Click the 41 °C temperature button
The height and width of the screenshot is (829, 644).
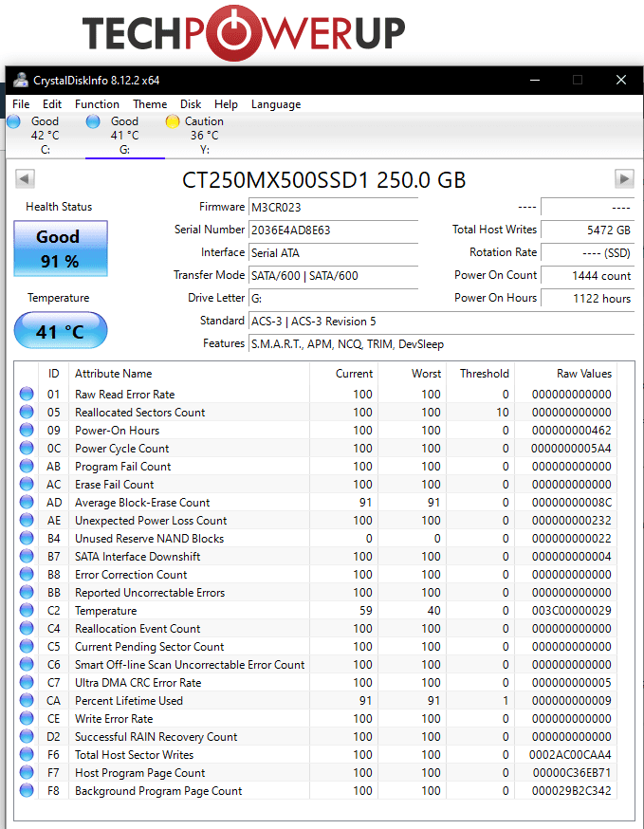point(61,330)
